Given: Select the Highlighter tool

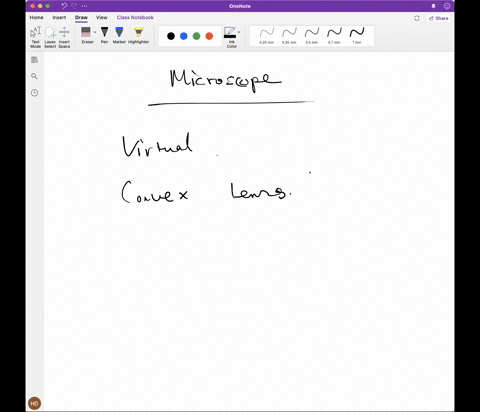Looking at the screenshot, I should (138, 35).
